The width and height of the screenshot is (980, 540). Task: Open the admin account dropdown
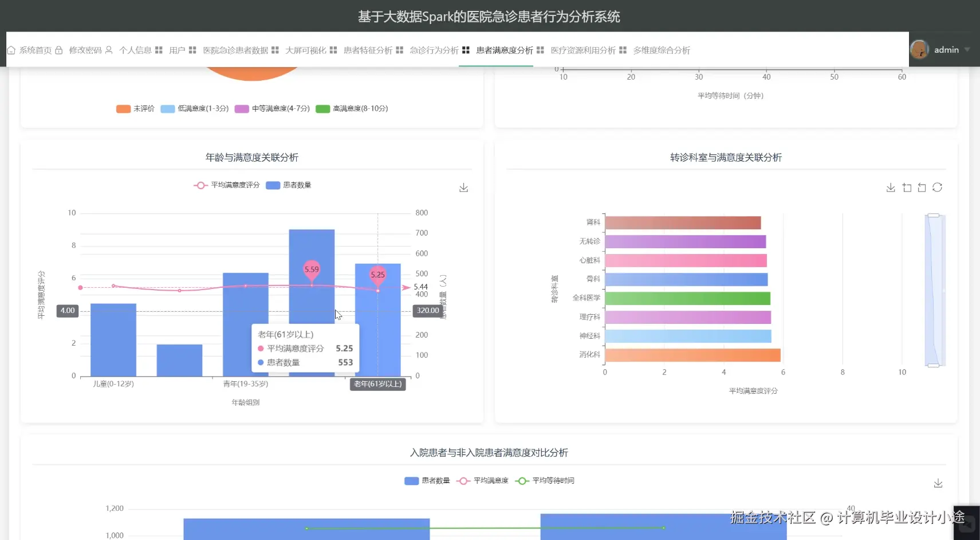[x=946, y=49]
